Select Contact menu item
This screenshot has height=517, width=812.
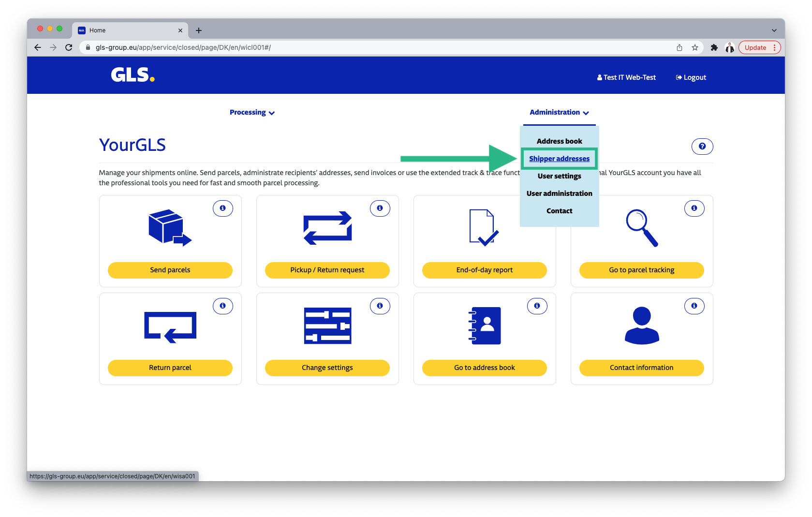[x=559, y=211]
